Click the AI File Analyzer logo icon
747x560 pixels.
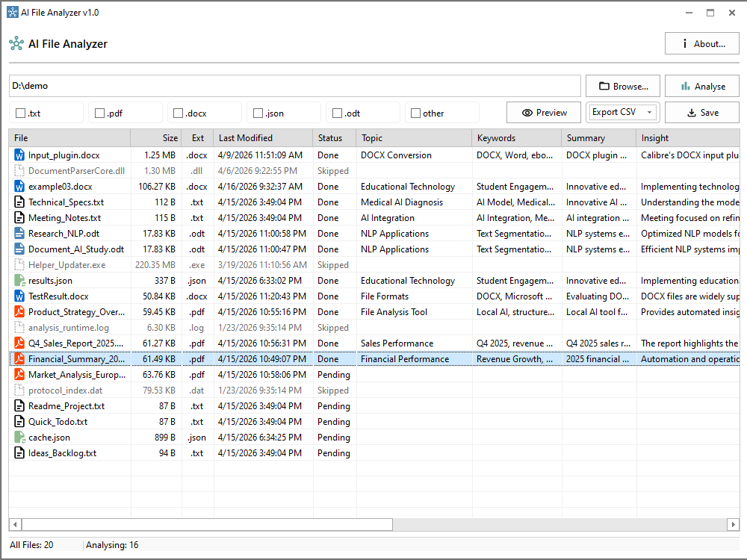click(16, 44)
